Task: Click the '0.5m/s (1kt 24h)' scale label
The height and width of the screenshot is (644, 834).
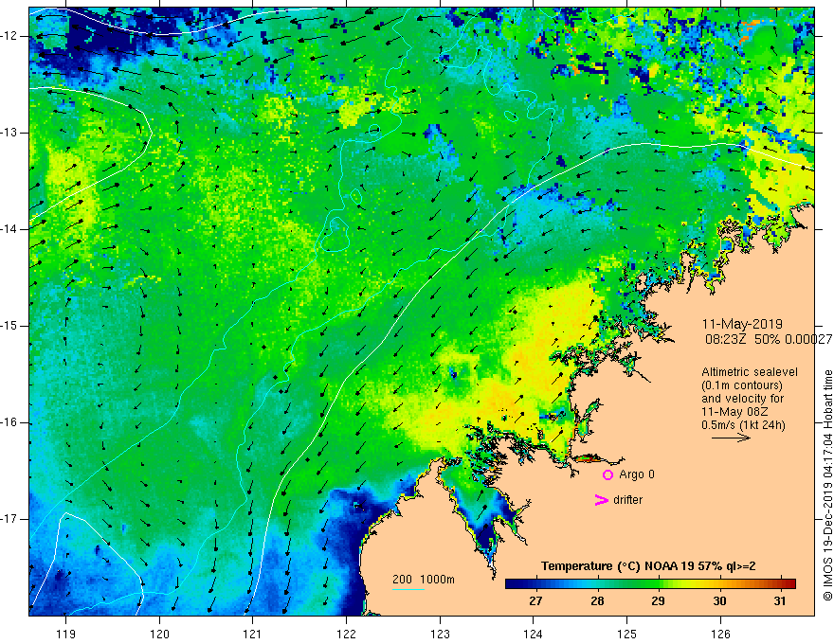Action: 743,425
